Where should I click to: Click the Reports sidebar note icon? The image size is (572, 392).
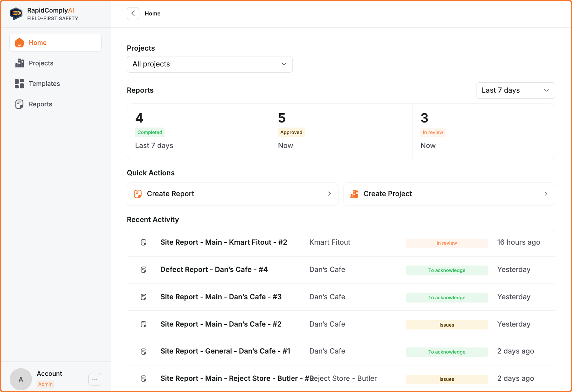19,104
